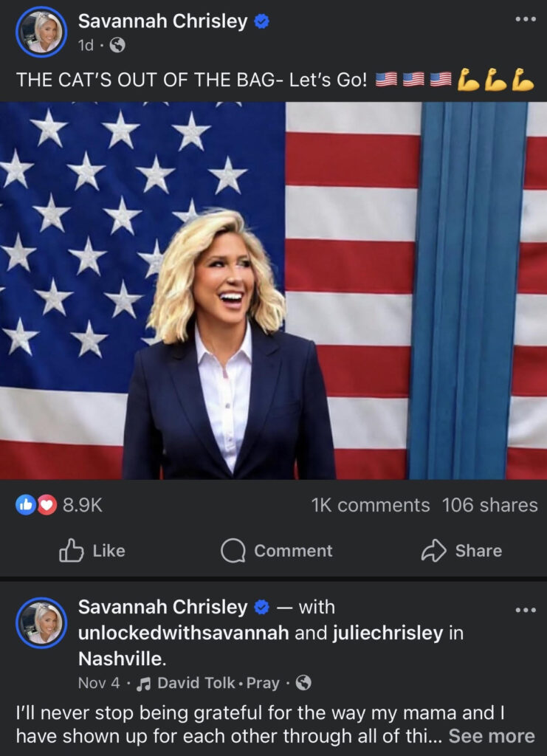Tap the thumbs-up Like icon
The height and width of the screenshot is (756, 547).
[x=72, y=551]
